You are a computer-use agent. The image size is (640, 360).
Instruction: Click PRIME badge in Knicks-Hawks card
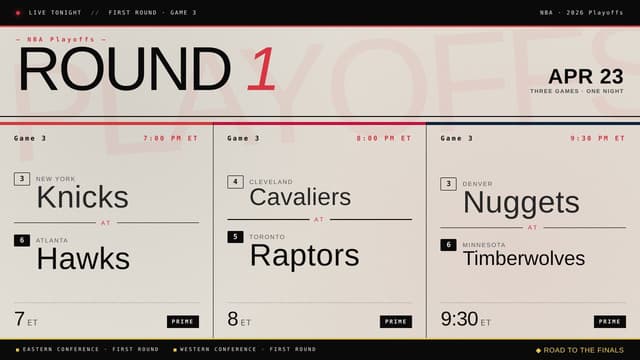[183, 322]
